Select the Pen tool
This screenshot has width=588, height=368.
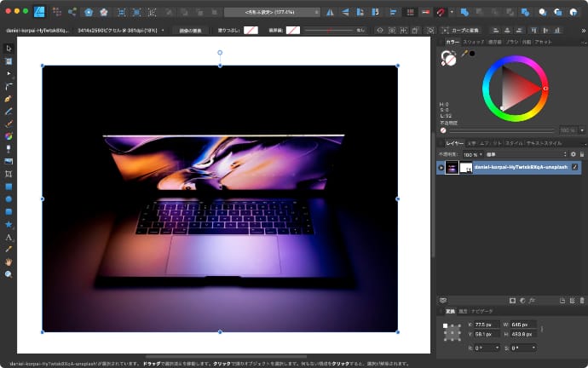point(9,98)
